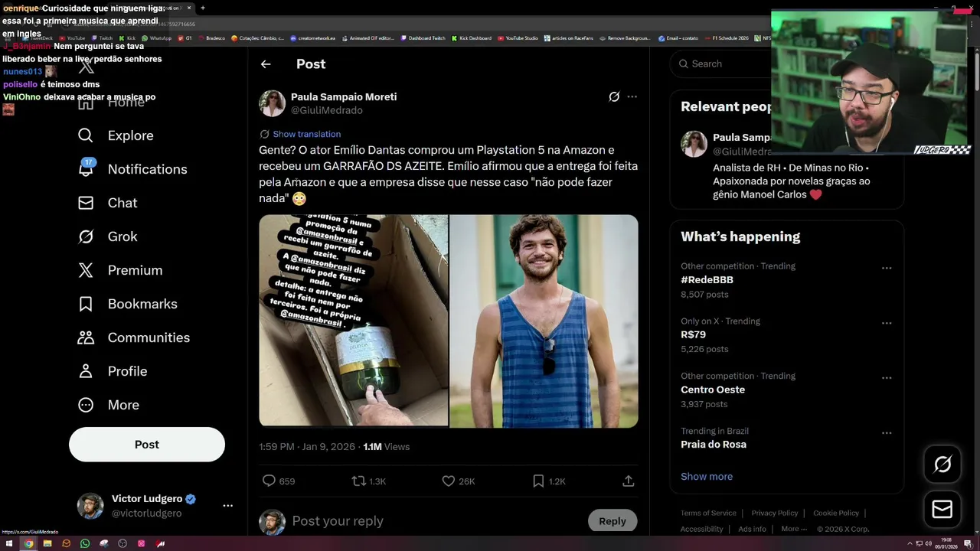The height and width of the screenshot is (551, 980).
Task: Click Show more under What's happening
Action: 707,477
